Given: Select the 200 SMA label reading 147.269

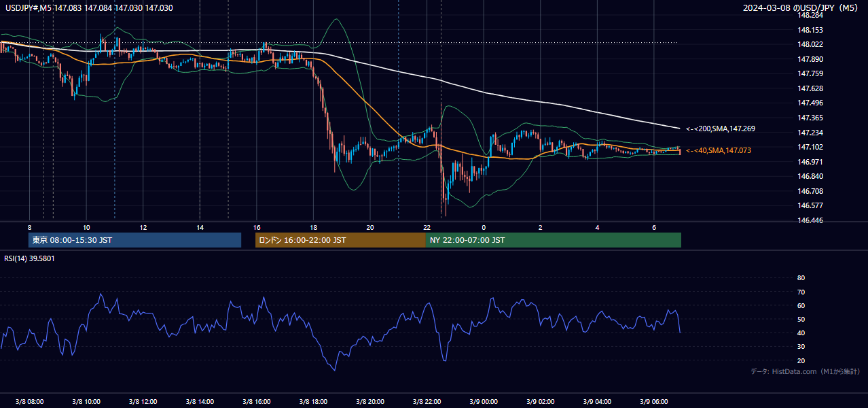Looking at the screenshot, I should coord(721,129).
